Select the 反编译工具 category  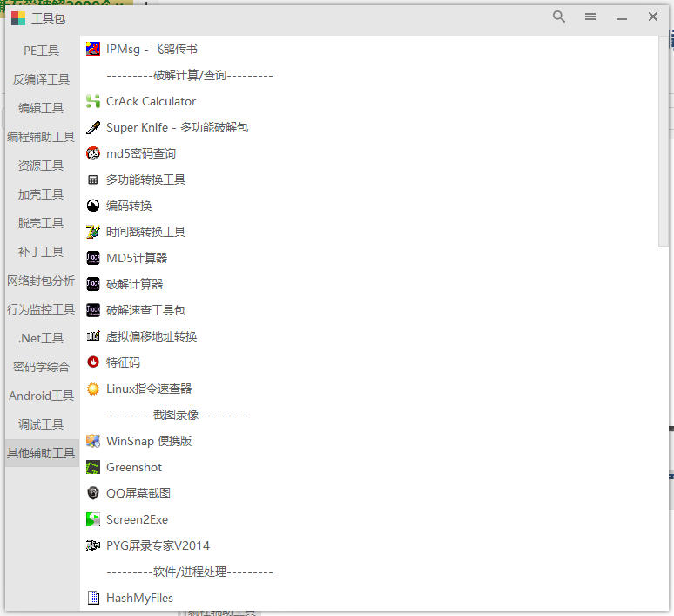41,79
